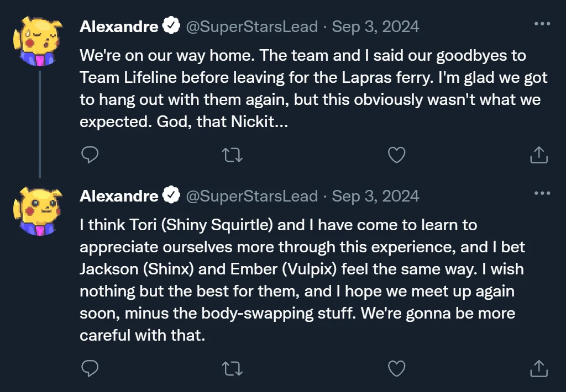Share the second tweet via share icon
Screen dimensions: 566x392
pyautogui.click(x=538, y=368)
